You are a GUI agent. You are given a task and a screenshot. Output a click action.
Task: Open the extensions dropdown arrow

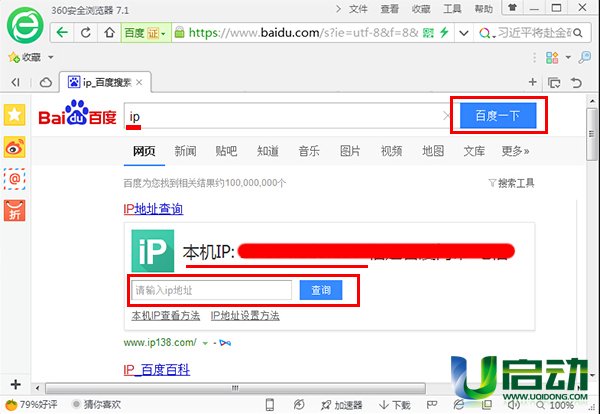(568, 58)
